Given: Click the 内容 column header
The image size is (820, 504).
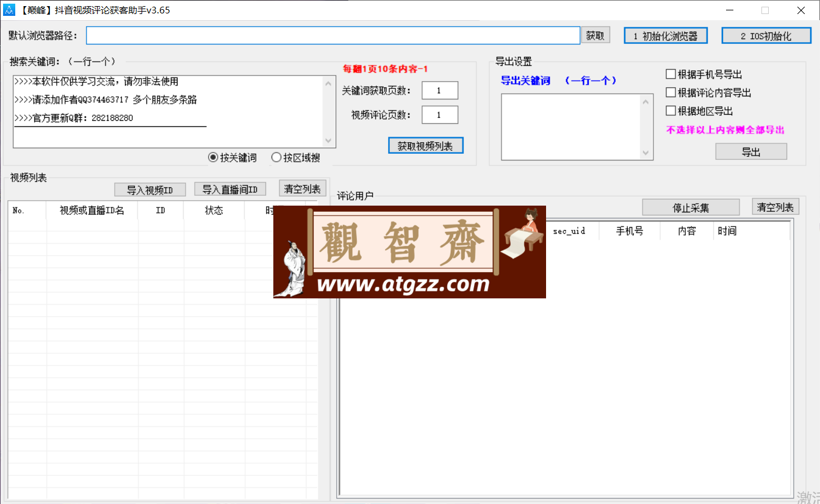Looking at the screenshot, I should point(687,231).
